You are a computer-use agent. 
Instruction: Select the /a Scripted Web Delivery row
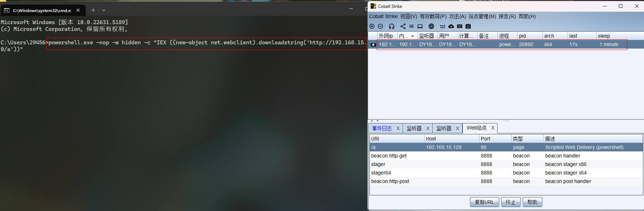point(506,147)
